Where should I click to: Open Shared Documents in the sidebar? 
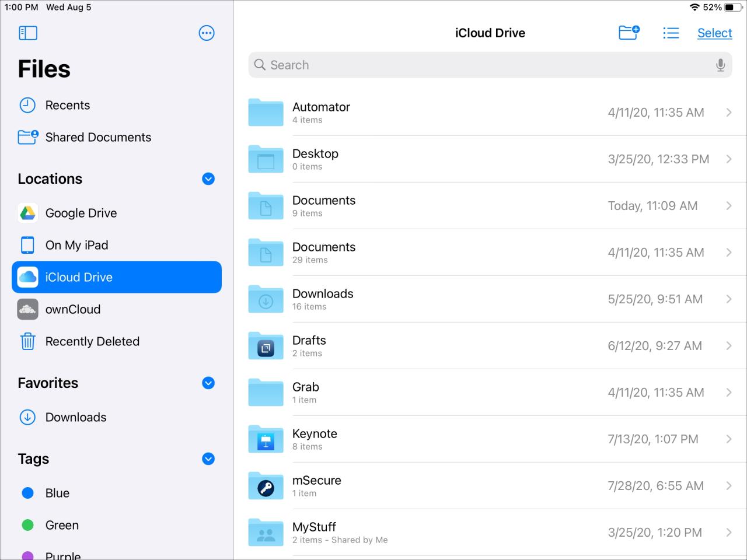97,138
